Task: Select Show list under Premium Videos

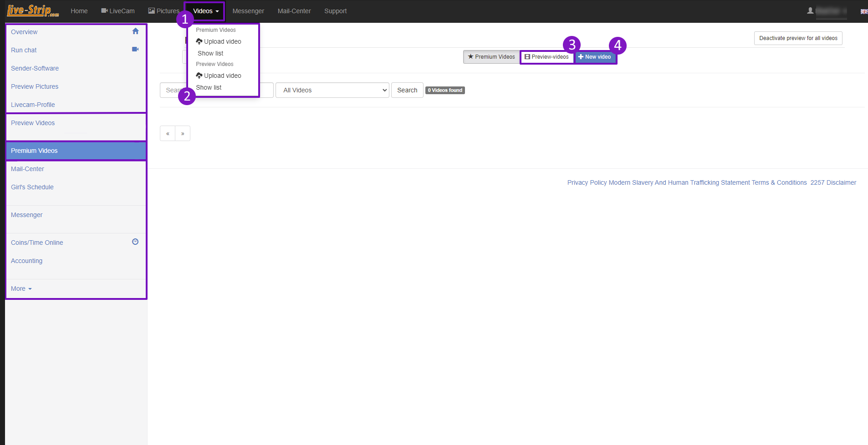Action: point(210,53)
